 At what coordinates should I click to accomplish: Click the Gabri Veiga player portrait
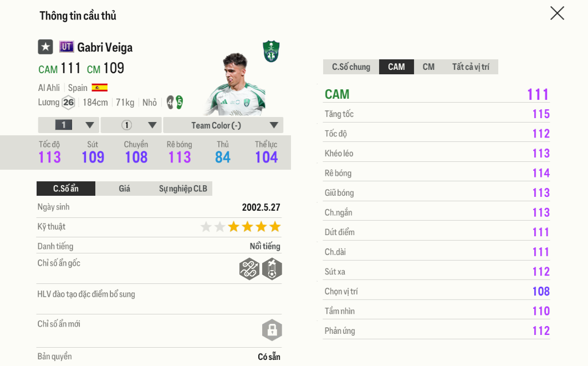(234, 84)
